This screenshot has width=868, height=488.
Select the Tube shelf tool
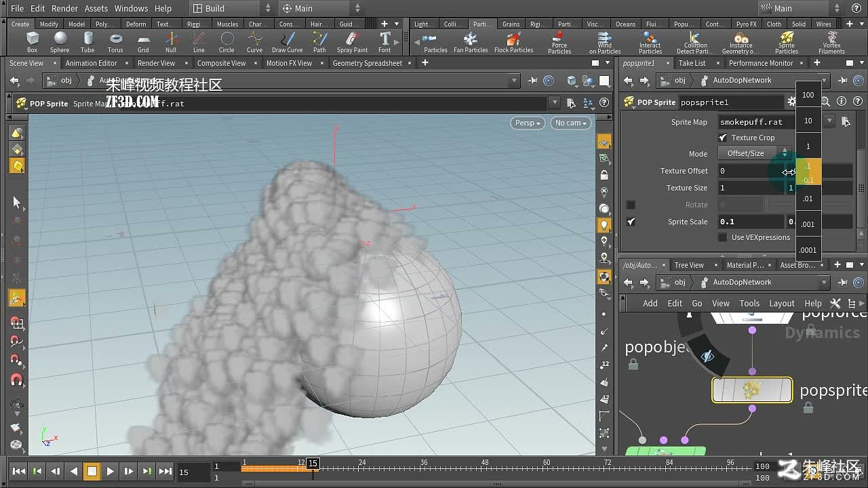[x=87, y=42]
